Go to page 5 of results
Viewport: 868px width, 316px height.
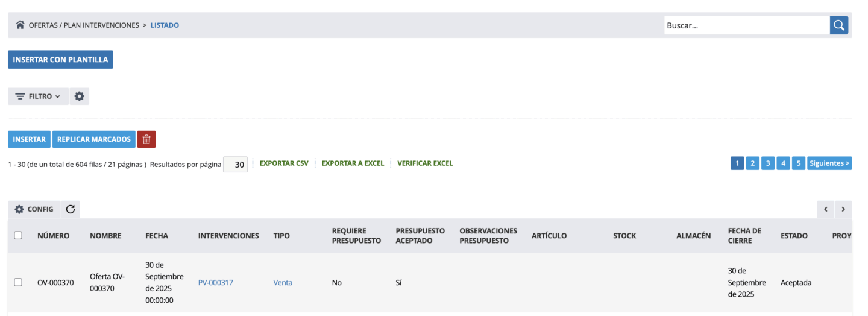pos(799,163)
